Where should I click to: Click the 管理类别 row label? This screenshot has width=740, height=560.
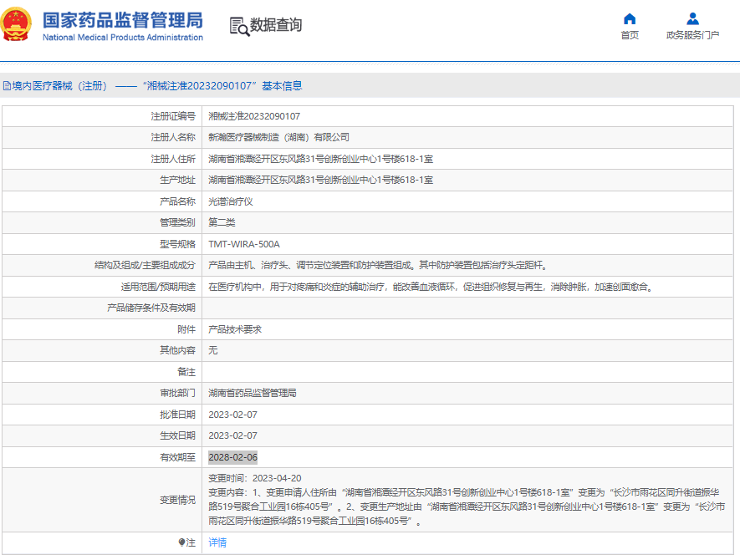tap(177, 222)
